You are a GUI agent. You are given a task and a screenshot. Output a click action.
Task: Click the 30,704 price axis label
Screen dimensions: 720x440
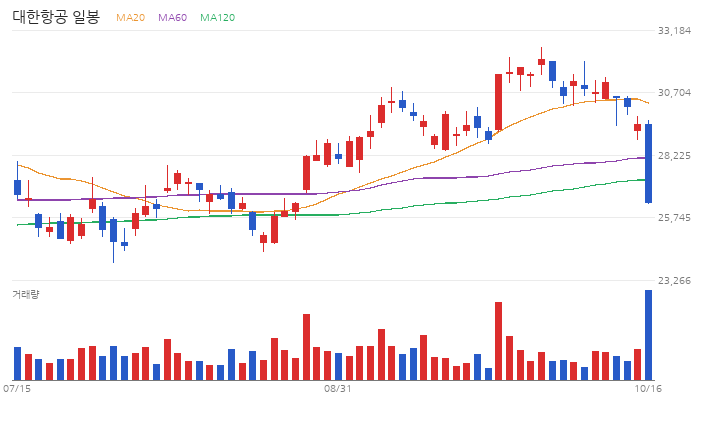coord(674,93)
